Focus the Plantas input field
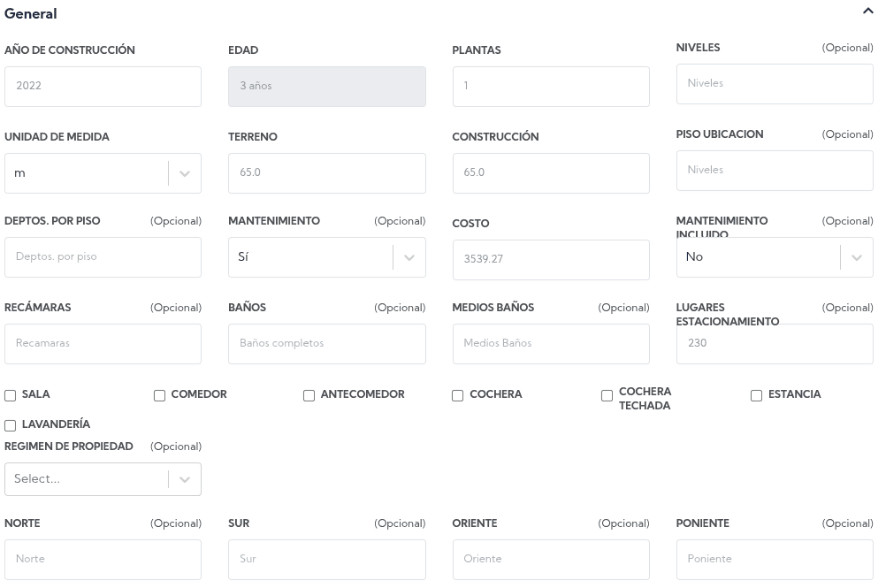The height and width of the screenshot is (588, 886). [550, 87]
